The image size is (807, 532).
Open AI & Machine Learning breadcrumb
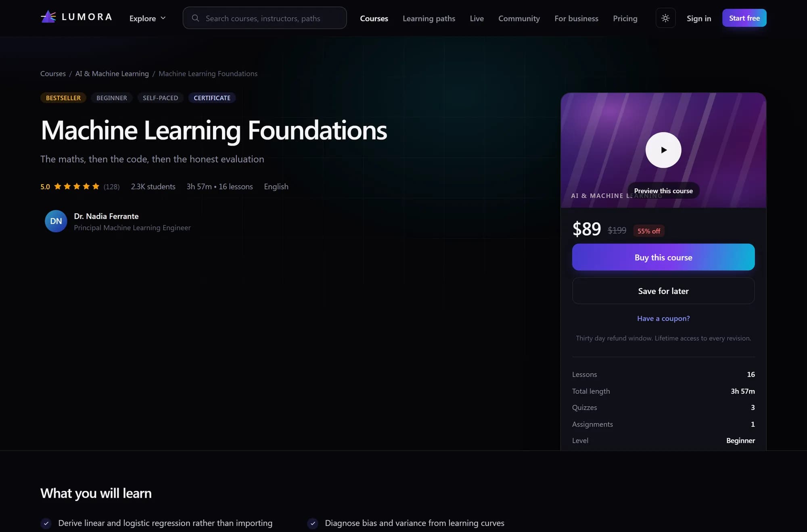[112, 73]
